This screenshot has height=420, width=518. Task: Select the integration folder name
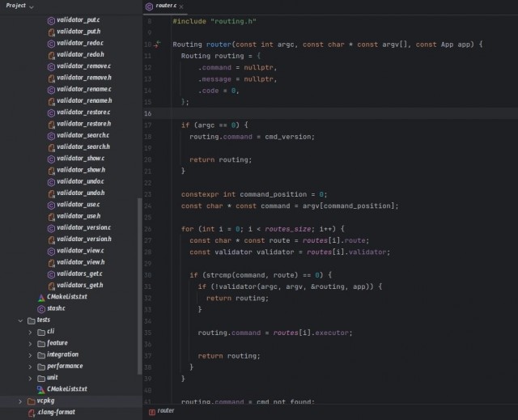click(63, 354)
